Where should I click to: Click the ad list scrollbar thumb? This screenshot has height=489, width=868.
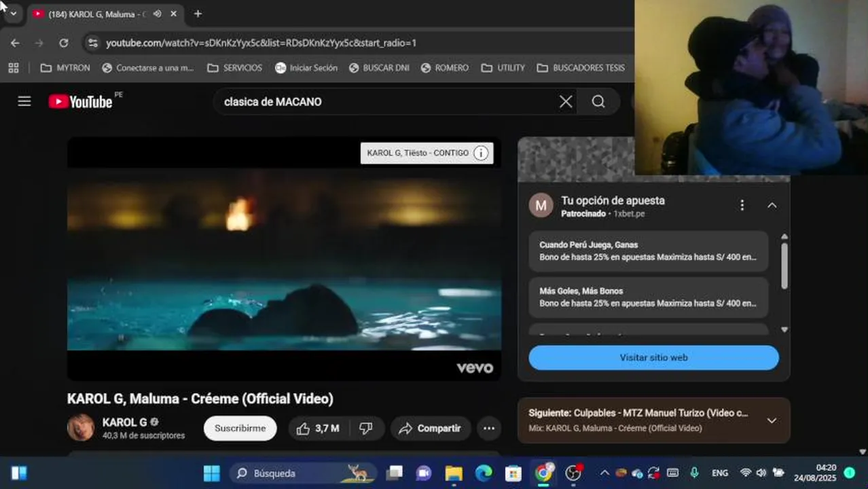coord(784,265)
